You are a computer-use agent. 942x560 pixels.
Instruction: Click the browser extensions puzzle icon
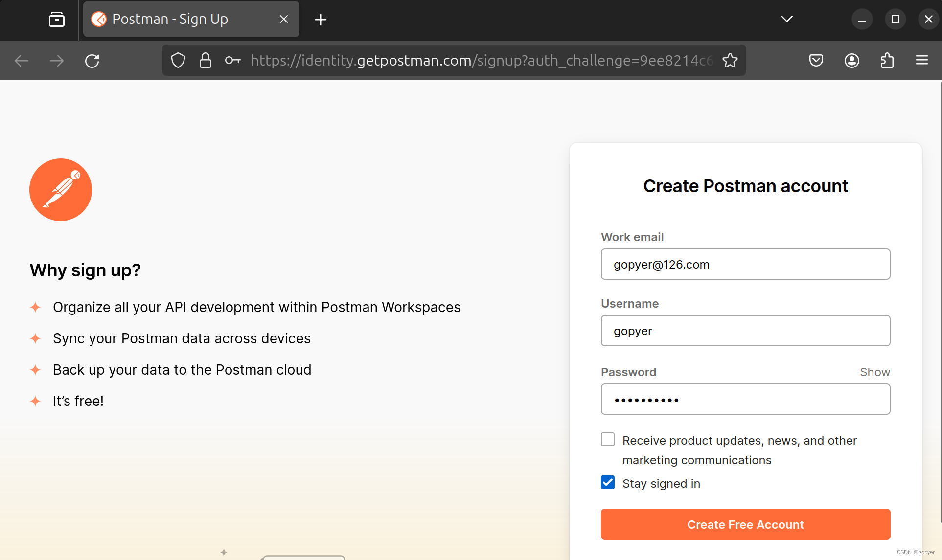click(x=887, y=60)
